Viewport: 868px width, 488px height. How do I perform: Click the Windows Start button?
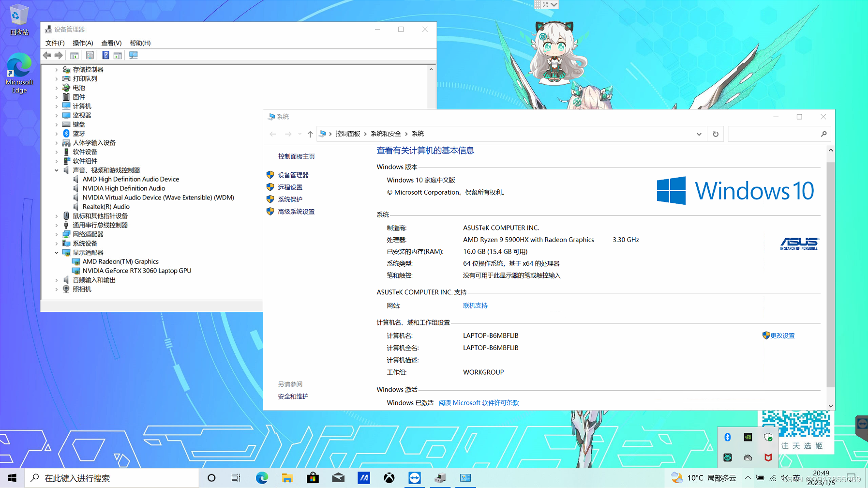[12, 478]
